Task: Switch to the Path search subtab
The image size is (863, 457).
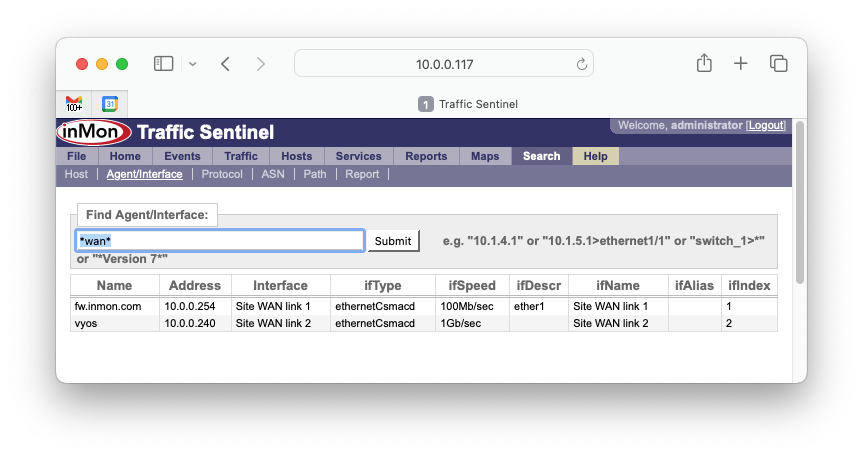Action: (315, 175)
